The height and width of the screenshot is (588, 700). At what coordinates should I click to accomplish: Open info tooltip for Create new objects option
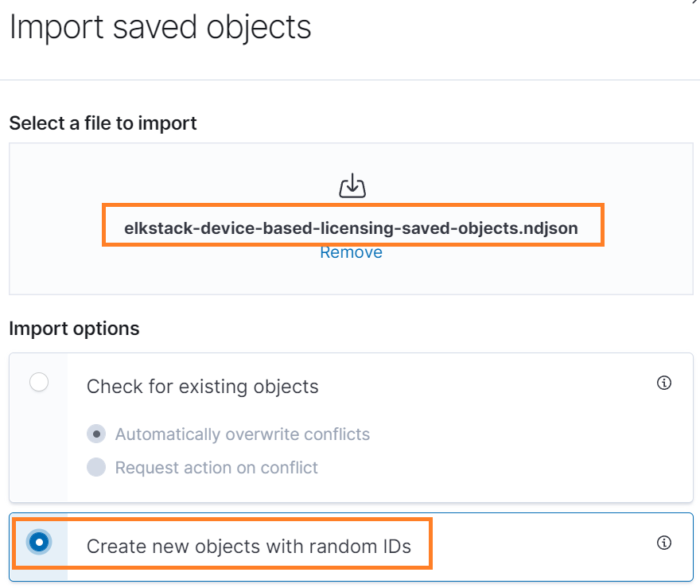pos(664,543)
